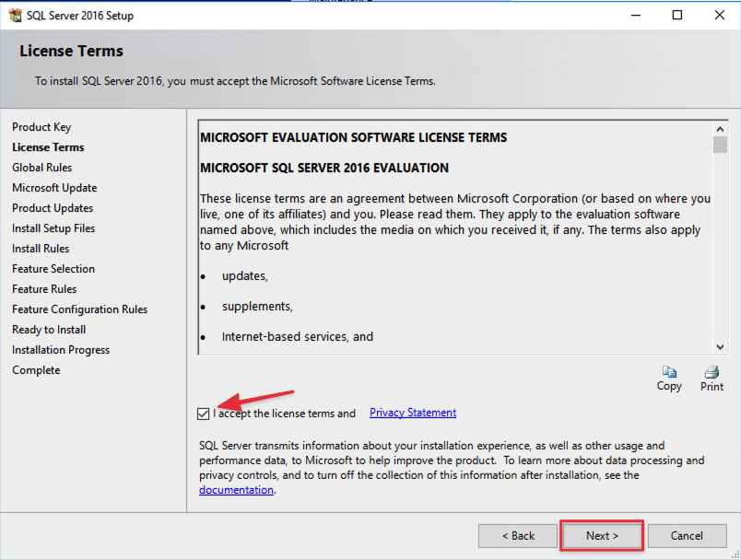Open the documentation link

point(236,489)
